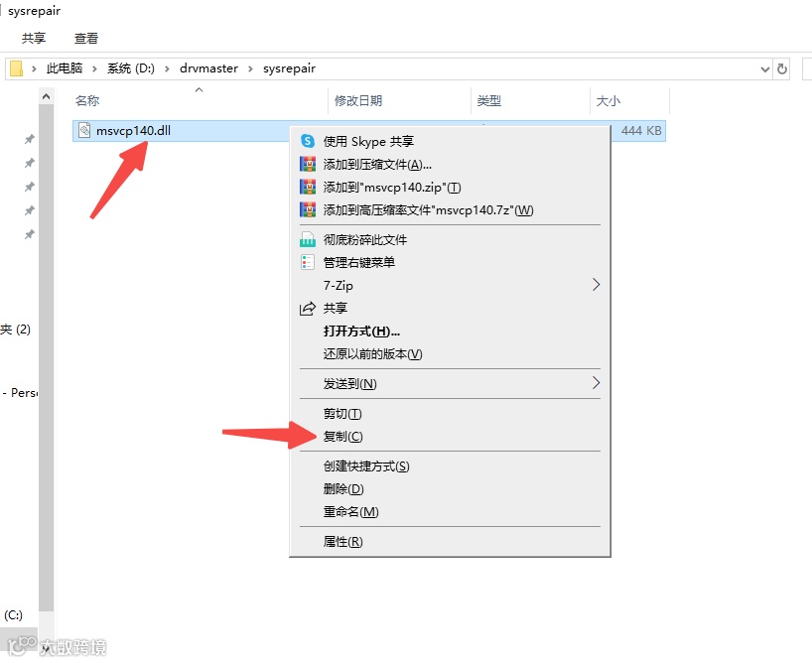Navigate to 此电脑 in breadcrumb
This screenshot has height=663, width=812.
[x=65, y=68]
